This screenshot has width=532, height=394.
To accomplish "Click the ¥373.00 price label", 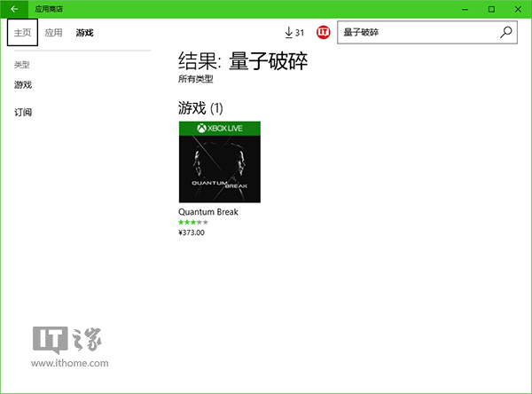I will (192, 232).
